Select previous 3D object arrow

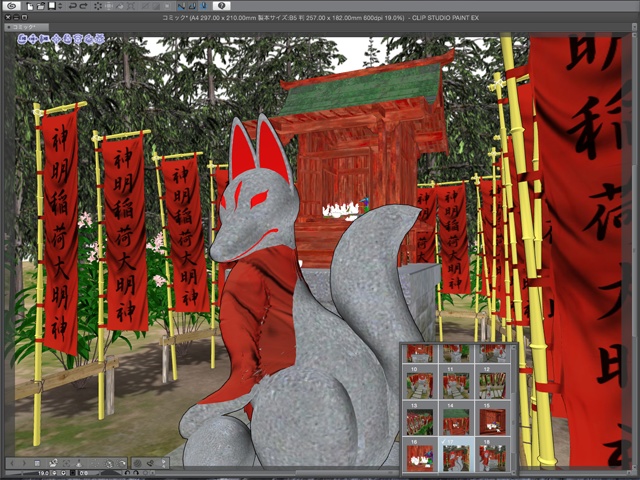12,463
